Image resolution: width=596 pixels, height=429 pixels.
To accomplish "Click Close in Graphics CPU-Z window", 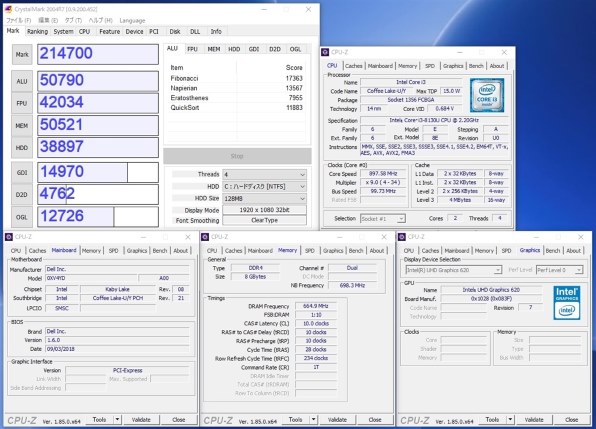I will pos(572,420).
